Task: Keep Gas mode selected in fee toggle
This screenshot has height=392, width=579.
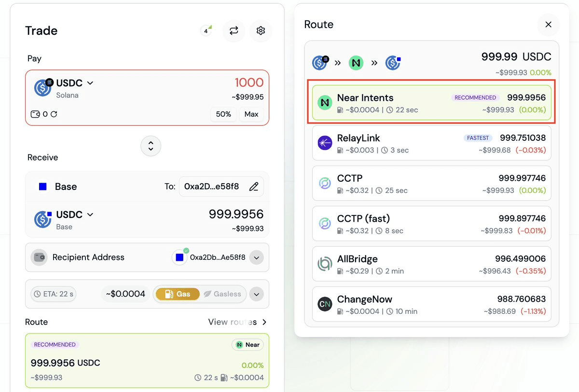Action: tap(177, 294)
